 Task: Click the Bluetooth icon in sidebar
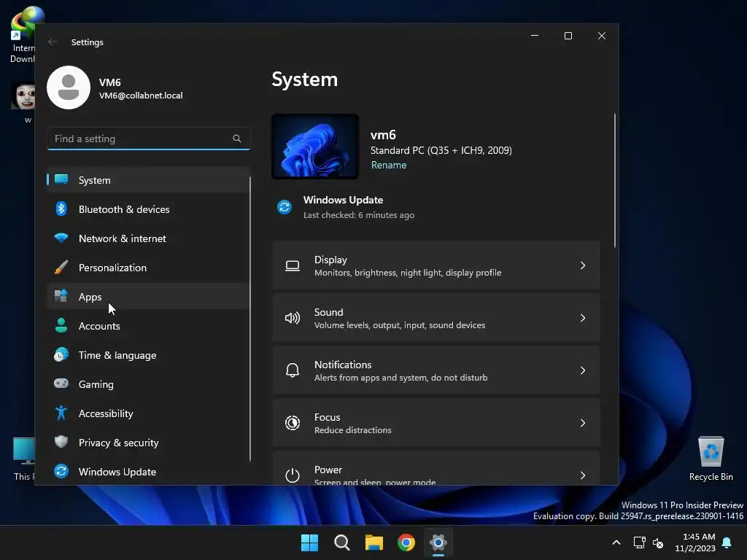(61, 209)
